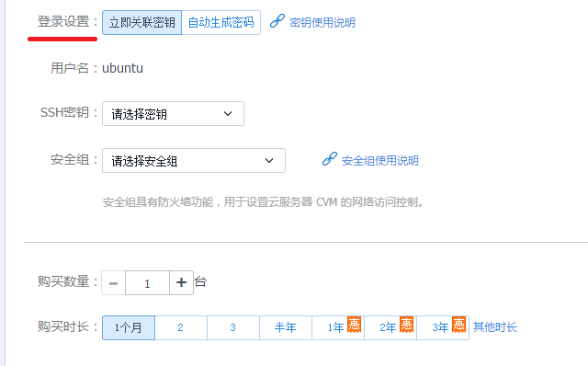
Task: Click the minus icon to decrease purchase quantity
Action: 113,282
